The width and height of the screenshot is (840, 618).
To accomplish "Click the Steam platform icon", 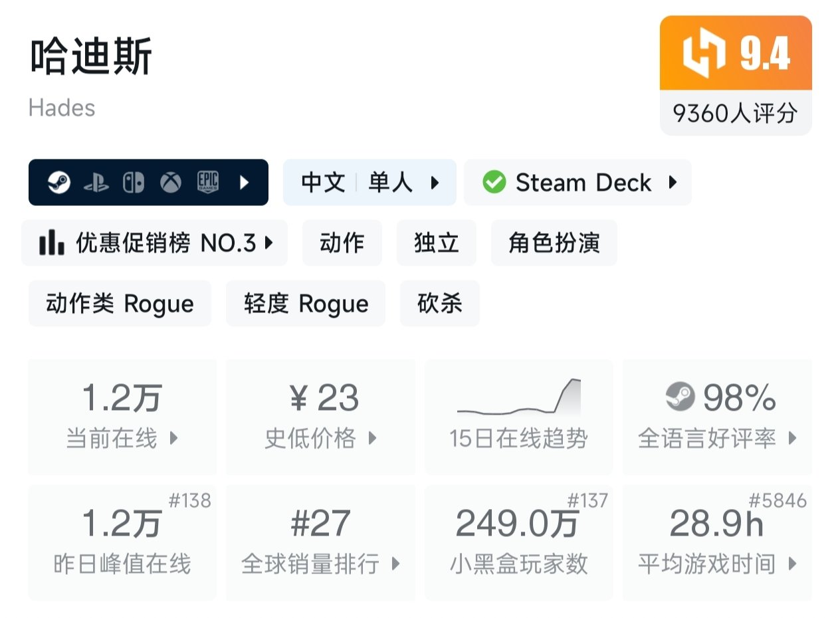I will (x=59, y=183).
